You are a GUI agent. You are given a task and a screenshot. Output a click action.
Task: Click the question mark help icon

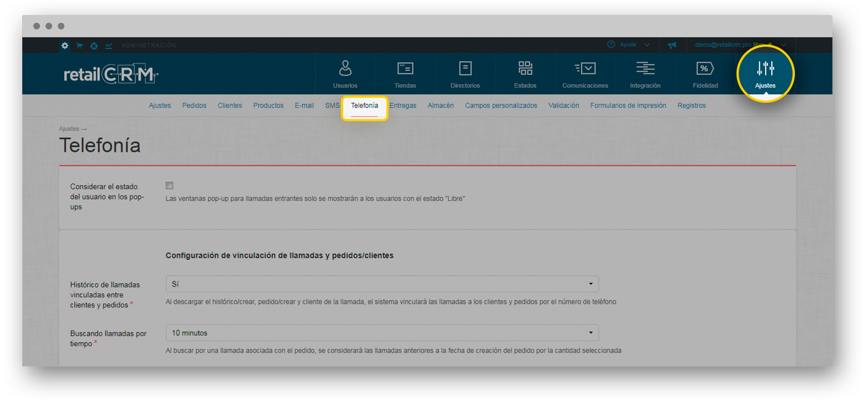pos(611,44)
